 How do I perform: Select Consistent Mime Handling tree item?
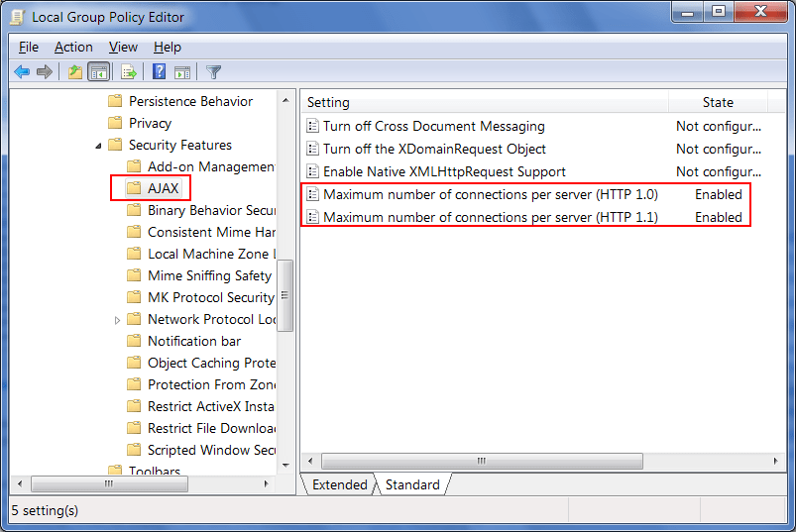click(211, 232)
